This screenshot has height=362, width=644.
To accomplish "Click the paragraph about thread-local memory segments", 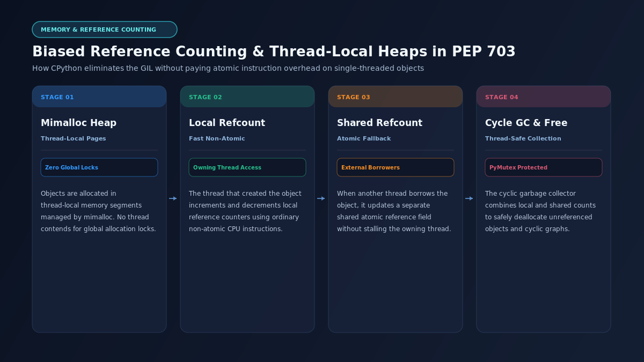I will [x=98, y=211].
